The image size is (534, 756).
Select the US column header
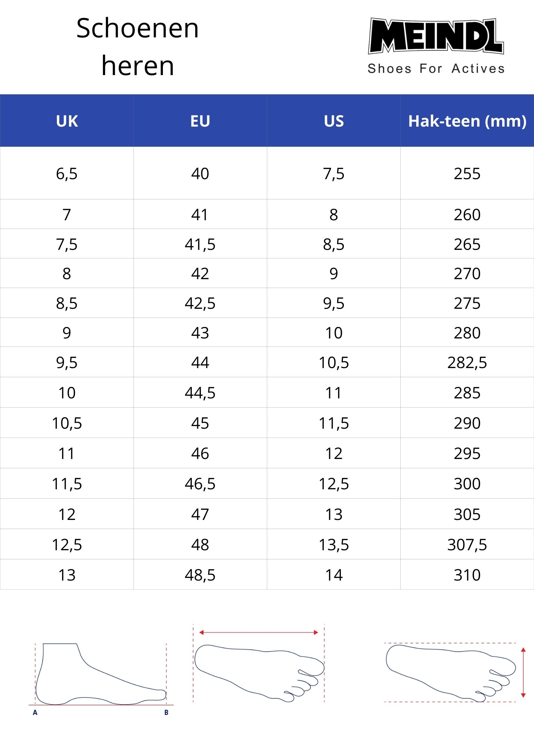334,121
